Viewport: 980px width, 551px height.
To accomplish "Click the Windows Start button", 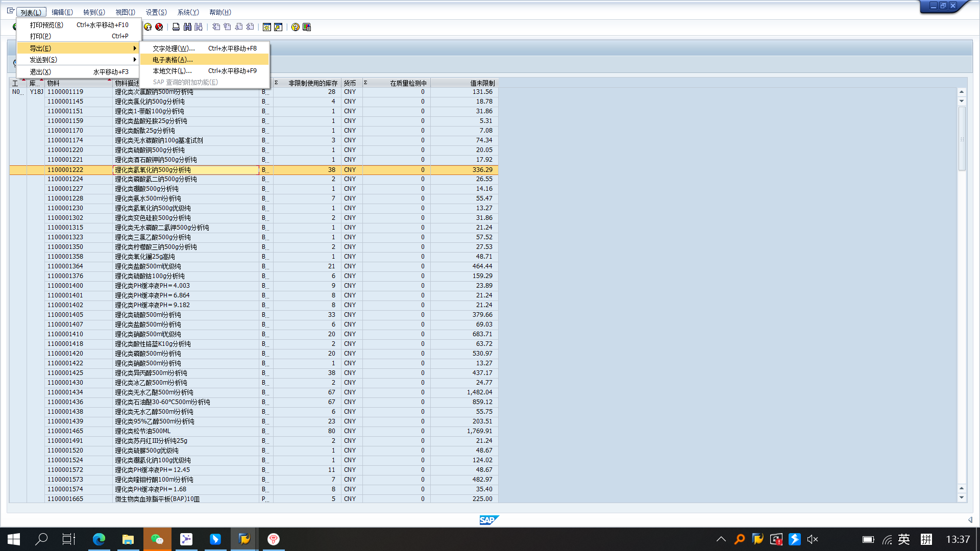I will point(14,539).
